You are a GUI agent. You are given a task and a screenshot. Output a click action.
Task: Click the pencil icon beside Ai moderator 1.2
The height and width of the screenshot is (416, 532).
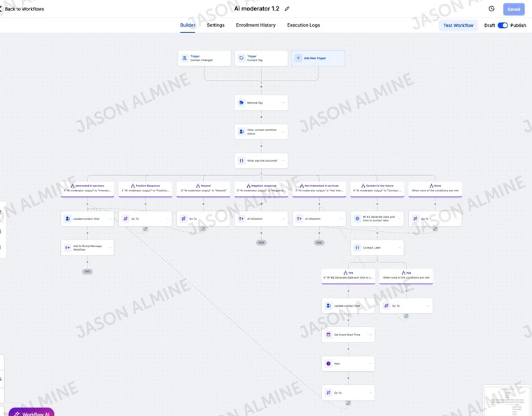pyautogui.click(x=287, y=9)
